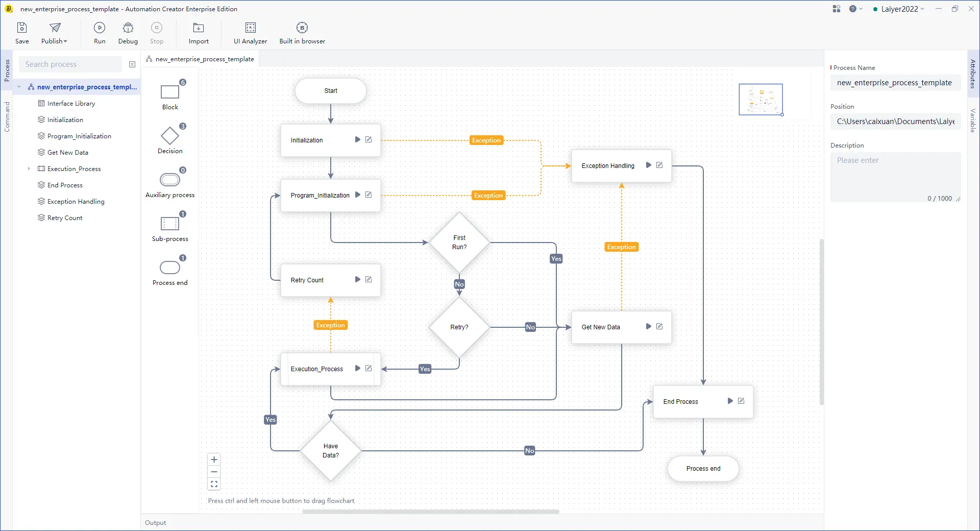The image size is (980, 531).
Task: Open the Output panel
Action: coord(156,522)
